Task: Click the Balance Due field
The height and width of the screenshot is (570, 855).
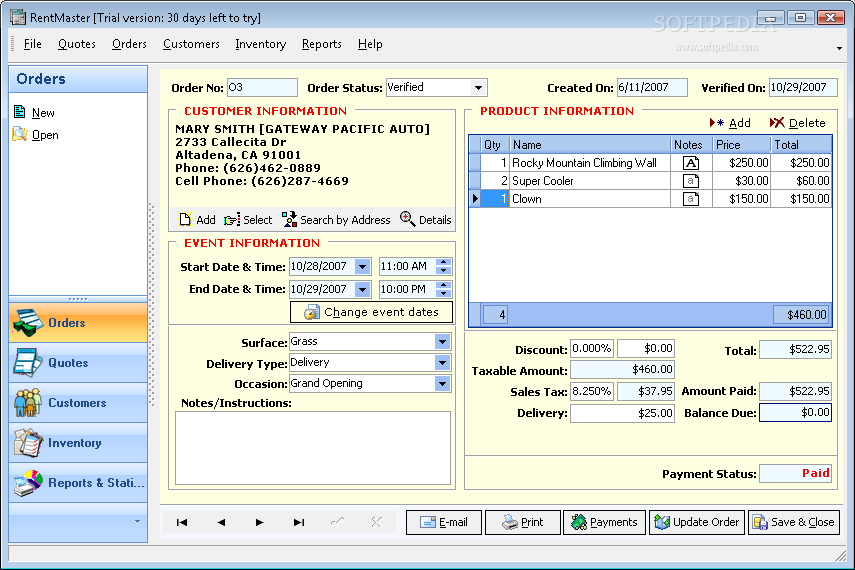Action: [796, 413]
